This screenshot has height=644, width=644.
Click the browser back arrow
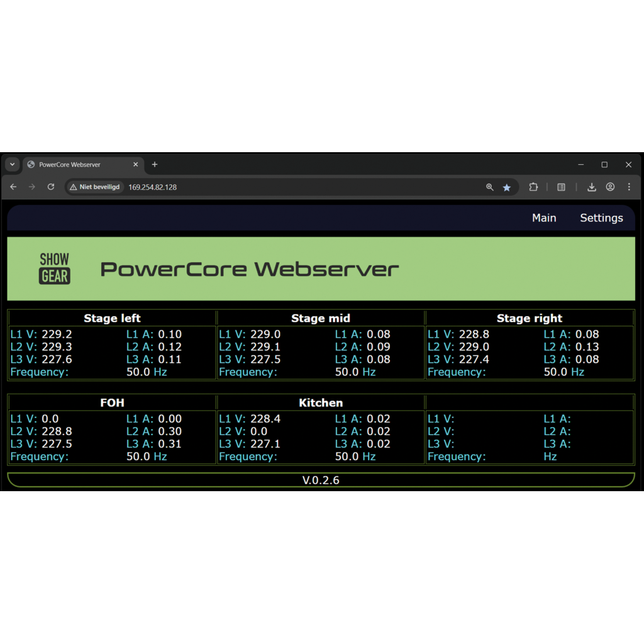(x=13, y=187)
